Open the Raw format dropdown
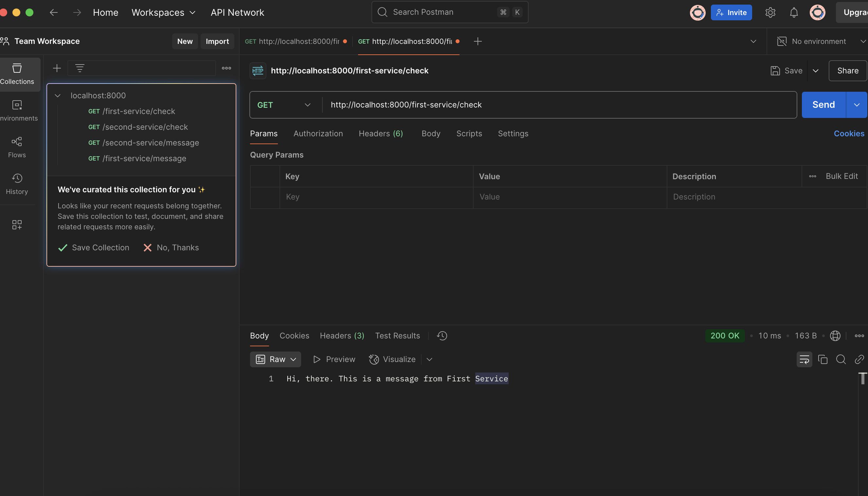The width and height of the screenshot is (868, 496). (275, 359)
